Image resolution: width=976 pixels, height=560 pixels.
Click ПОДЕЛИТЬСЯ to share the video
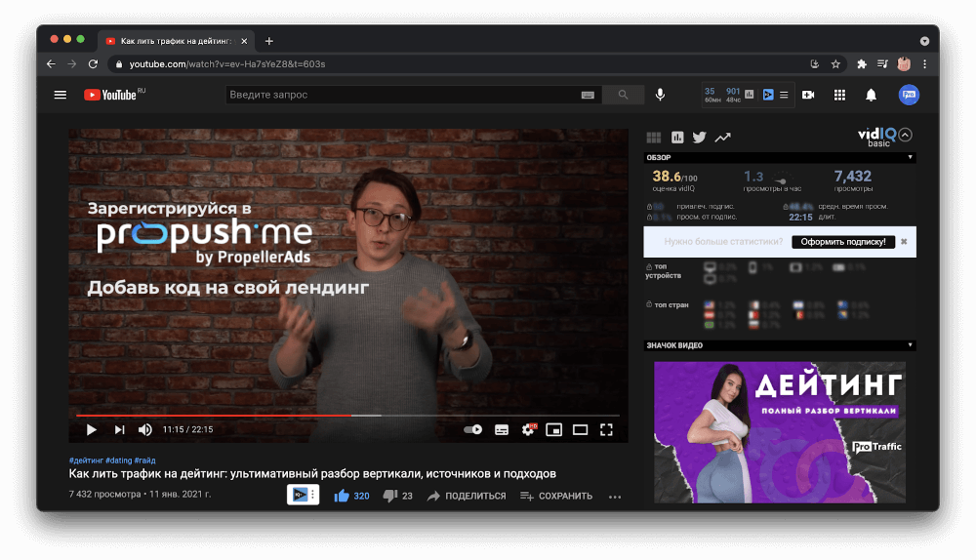(x=467, y=496)
